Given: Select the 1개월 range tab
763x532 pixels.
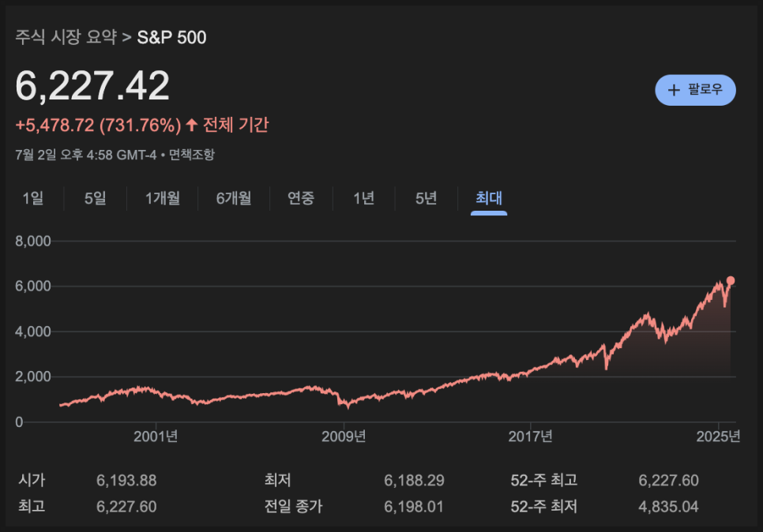Looking at the screenshot, I should pyautogui.click(x=163, y=198).
